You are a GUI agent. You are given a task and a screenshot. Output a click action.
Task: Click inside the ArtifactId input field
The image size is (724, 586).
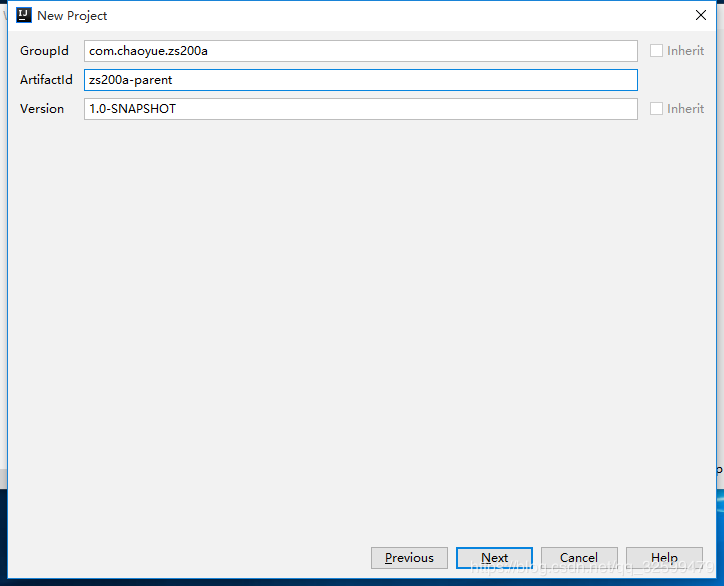pyautogui.click(x=361, y=80)
